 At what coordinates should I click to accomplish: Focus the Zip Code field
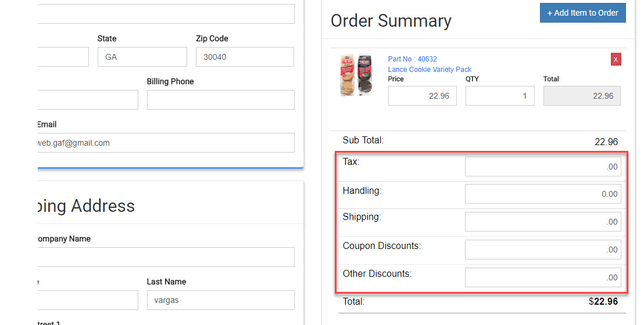click(x=244, y=57)
